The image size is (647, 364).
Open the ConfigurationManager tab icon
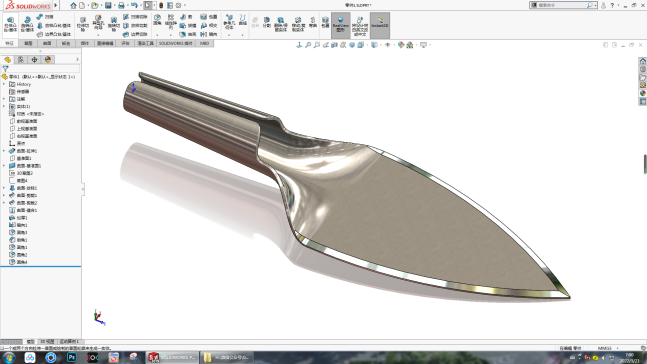point(34,60)
